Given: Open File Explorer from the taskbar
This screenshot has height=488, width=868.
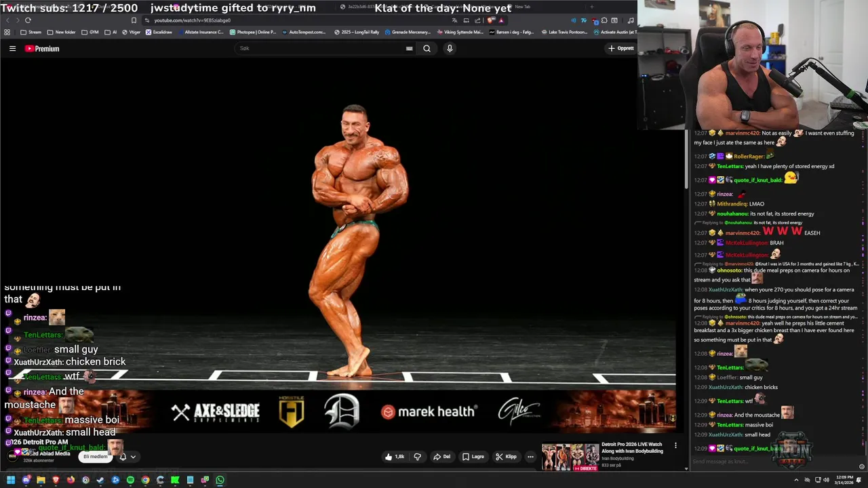Looking at the screenshot, I should click(41, 480).
